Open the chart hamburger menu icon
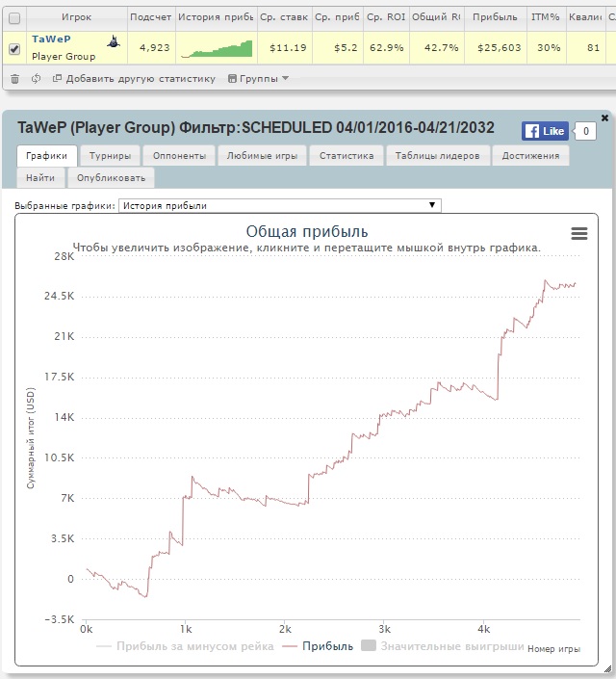Screen dimensions: 616x679 579,234
